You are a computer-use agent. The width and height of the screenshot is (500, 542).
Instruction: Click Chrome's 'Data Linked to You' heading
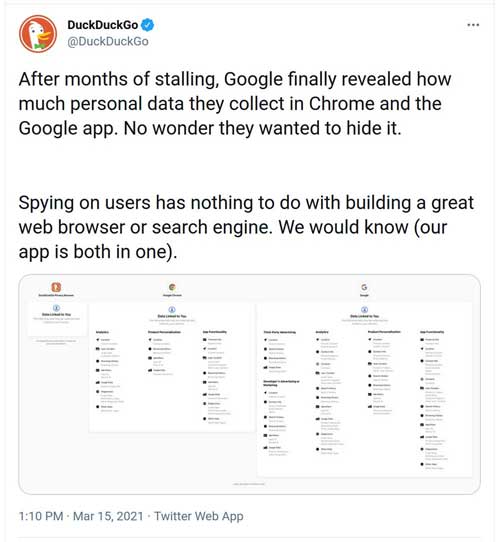[172, 316]
